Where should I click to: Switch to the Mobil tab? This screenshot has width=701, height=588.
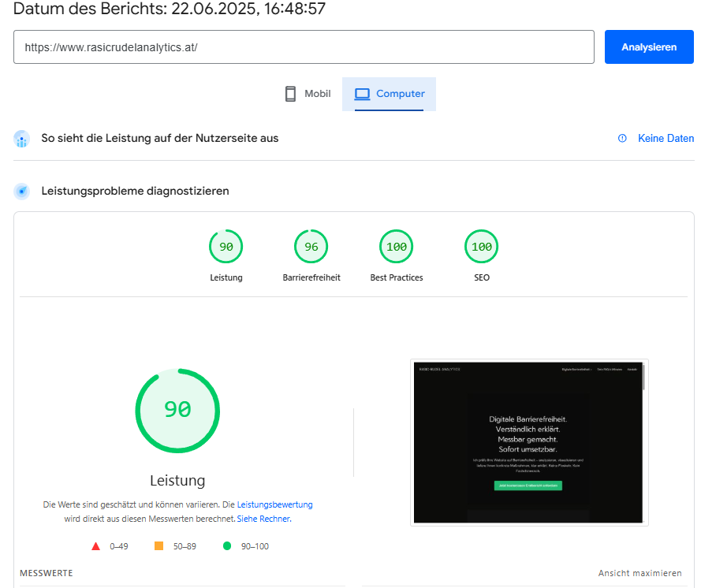(308, 94)
